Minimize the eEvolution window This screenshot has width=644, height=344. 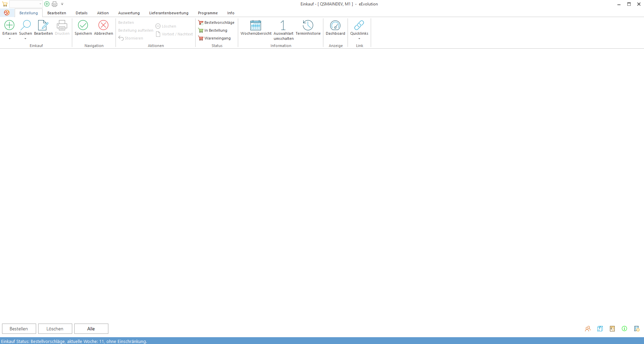619,4
